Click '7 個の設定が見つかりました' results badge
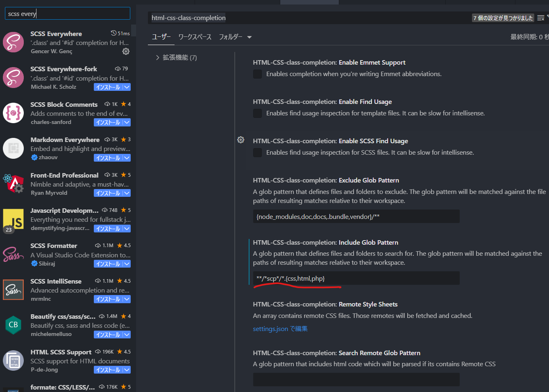The image size is (549, 392). [503, 18]
